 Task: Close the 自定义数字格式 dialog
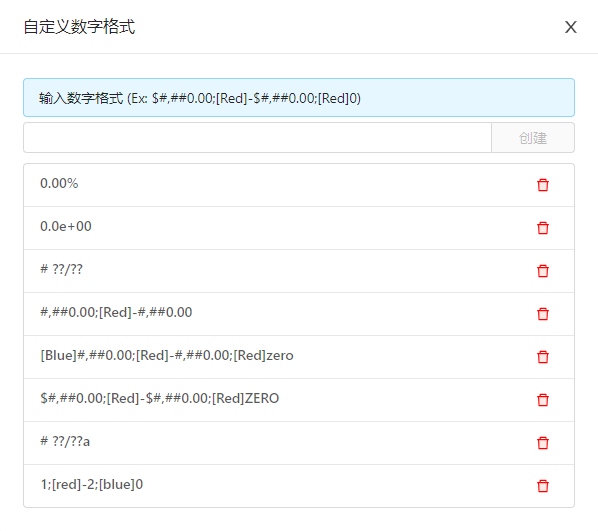pyautogui.click(x=571, y=27)
